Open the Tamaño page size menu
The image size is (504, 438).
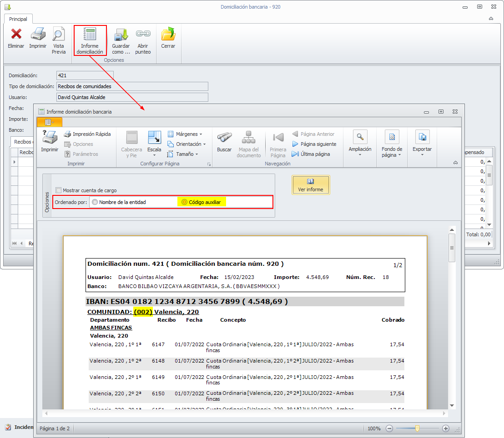[x=182, y=154]
